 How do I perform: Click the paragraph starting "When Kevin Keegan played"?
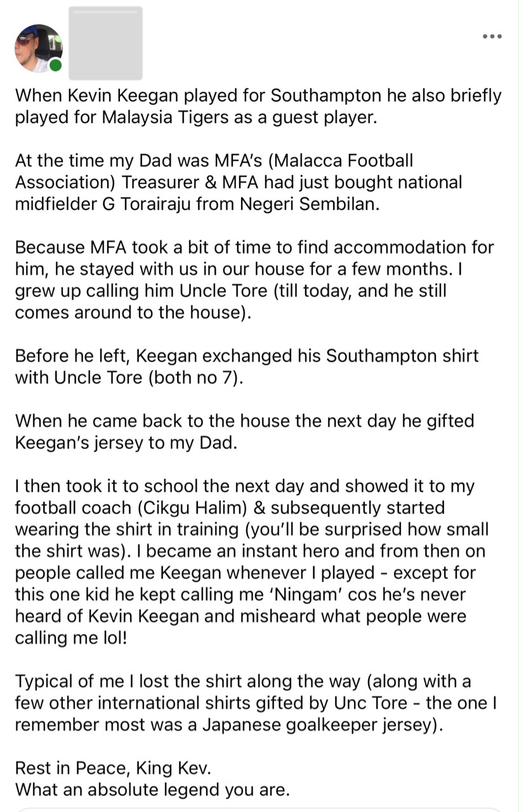click(x=258, y=107)
